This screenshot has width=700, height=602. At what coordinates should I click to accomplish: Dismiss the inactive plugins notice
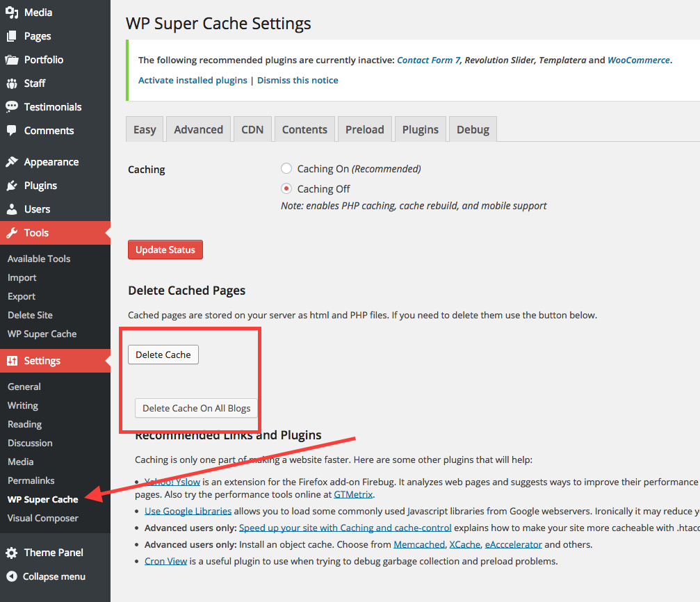click(x=298, y=80)
